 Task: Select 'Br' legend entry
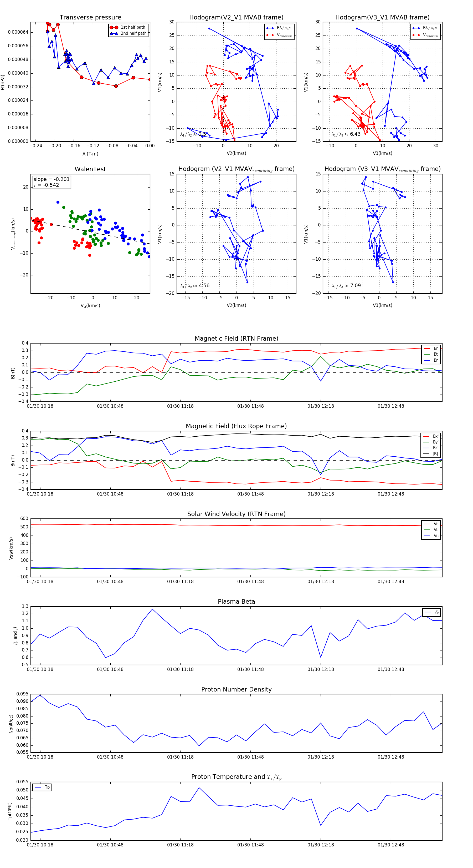coord(431,349)
